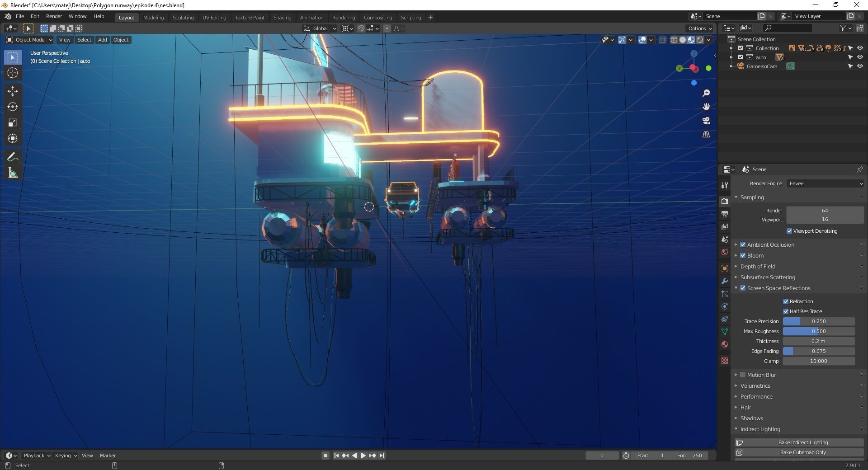Select the Rotate tool
Viewport: 868px width, 470px height.
coord(13,107)
